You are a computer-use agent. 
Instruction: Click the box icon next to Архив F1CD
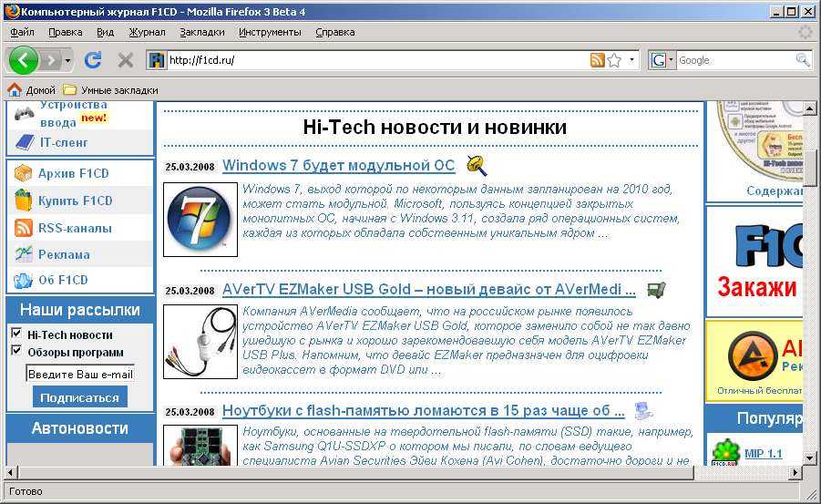[x=23, y=173]
